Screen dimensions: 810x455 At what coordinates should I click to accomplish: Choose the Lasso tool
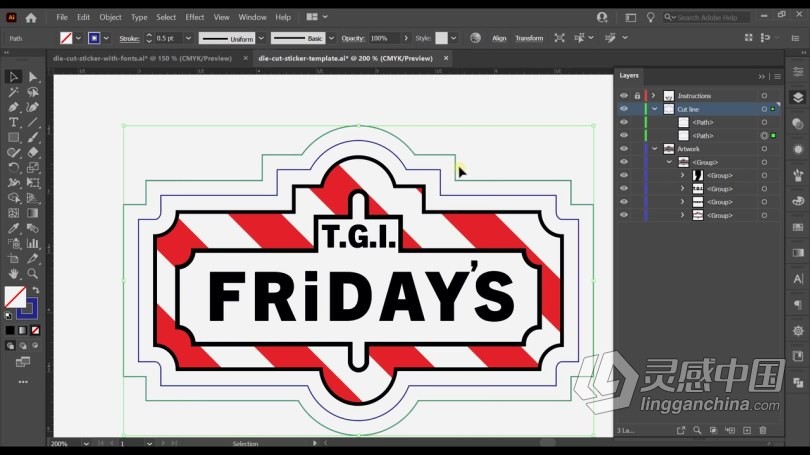point(33,92)
